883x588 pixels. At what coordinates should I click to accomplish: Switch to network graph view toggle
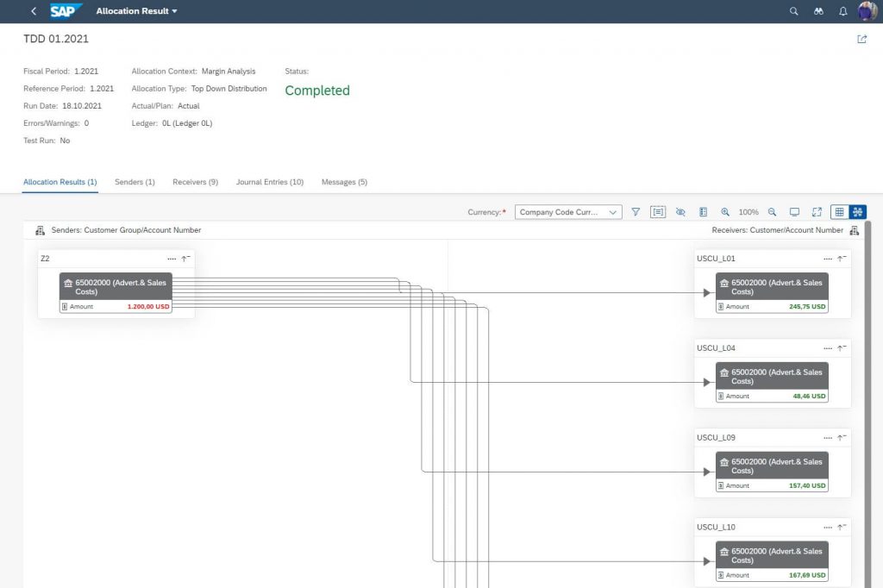point(858,212)
